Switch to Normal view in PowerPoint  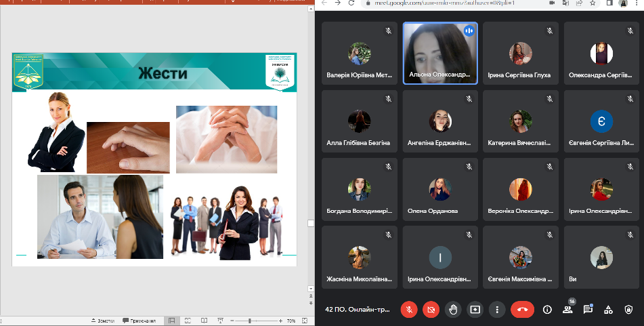point(172,321)
